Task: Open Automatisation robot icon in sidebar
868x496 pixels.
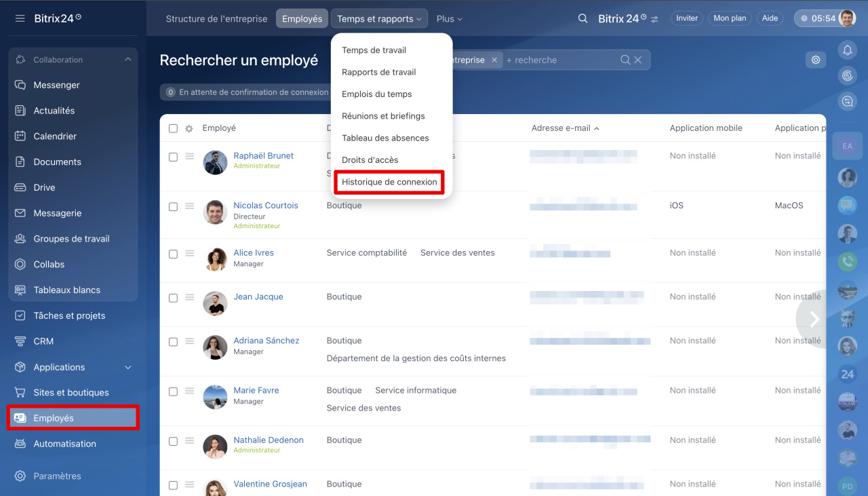Action: (x=20, y=444)
